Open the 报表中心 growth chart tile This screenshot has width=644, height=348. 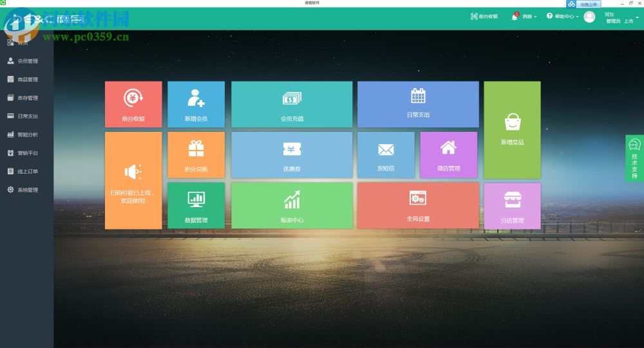(x=292, y=206)
